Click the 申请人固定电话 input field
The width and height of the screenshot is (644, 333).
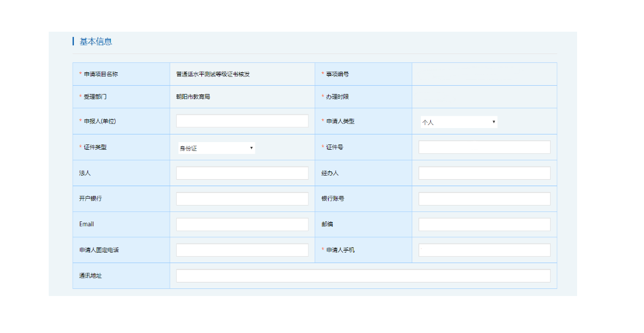pos(242,250)
